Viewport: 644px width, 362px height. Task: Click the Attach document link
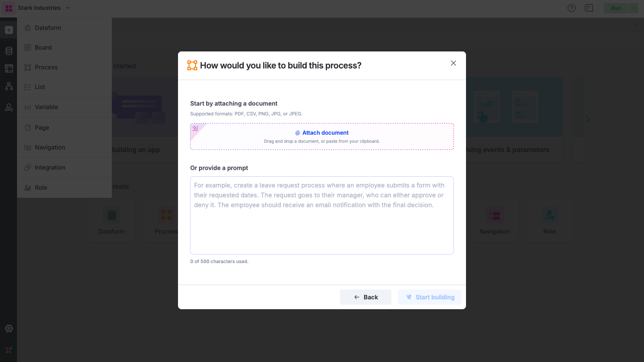click(322, 133)
